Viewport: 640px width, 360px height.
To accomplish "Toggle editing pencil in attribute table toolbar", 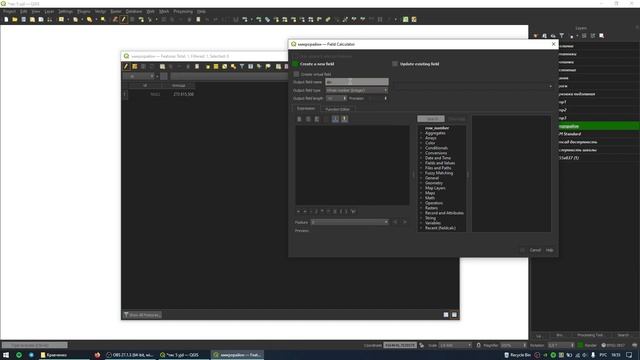I will [x=126, y=67].
